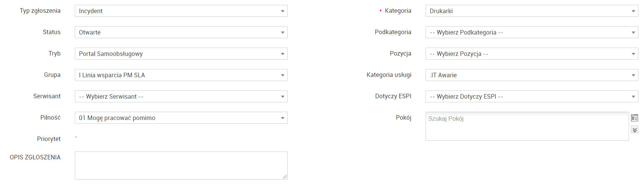Click the Priorytet label text
This screenshot has width=644, height=186.
tap(49, 139)
